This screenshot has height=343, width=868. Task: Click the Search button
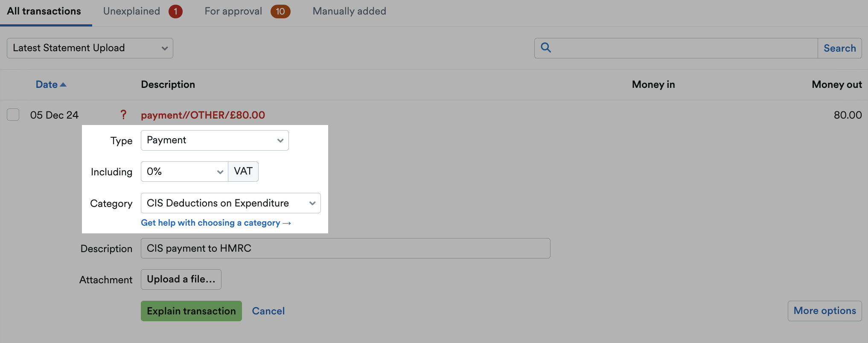click(839, 48)
